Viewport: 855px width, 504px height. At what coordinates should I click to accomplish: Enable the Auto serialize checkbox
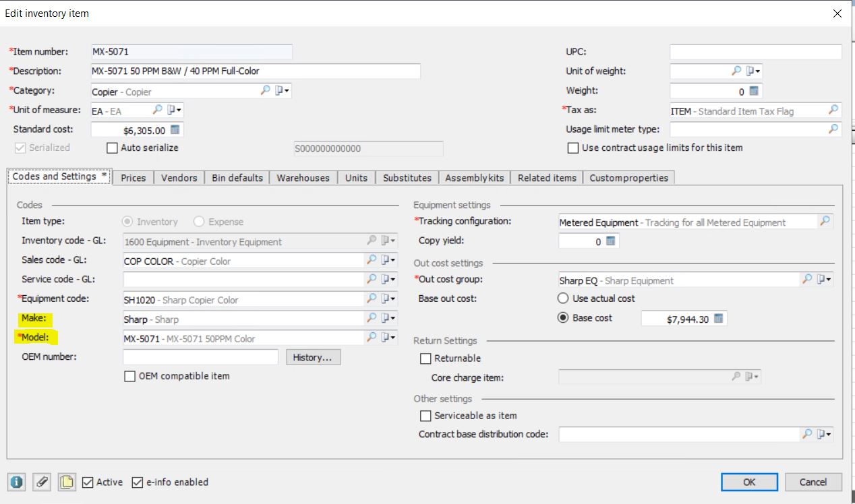click(113, 148)
